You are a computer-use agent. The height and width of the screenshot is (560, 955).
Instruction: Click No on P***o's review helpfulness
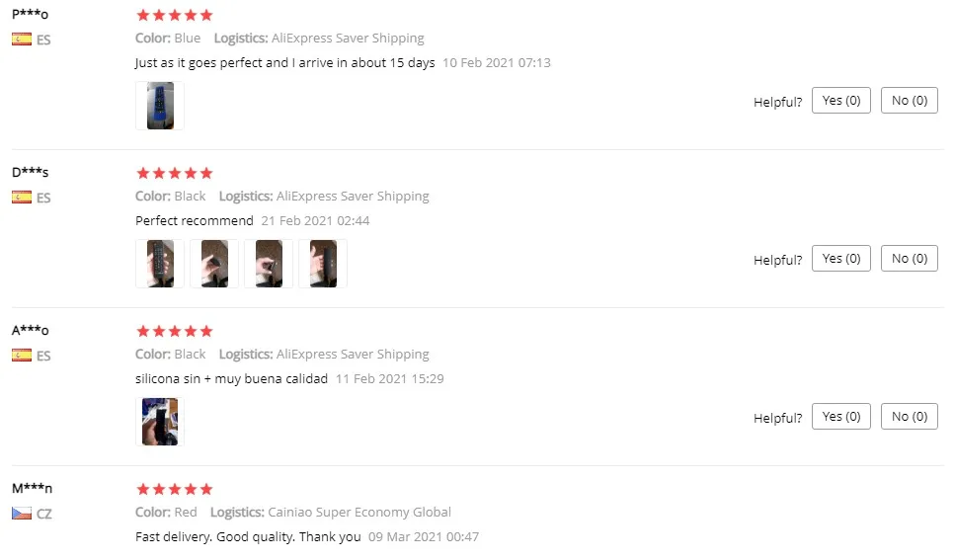910,101
